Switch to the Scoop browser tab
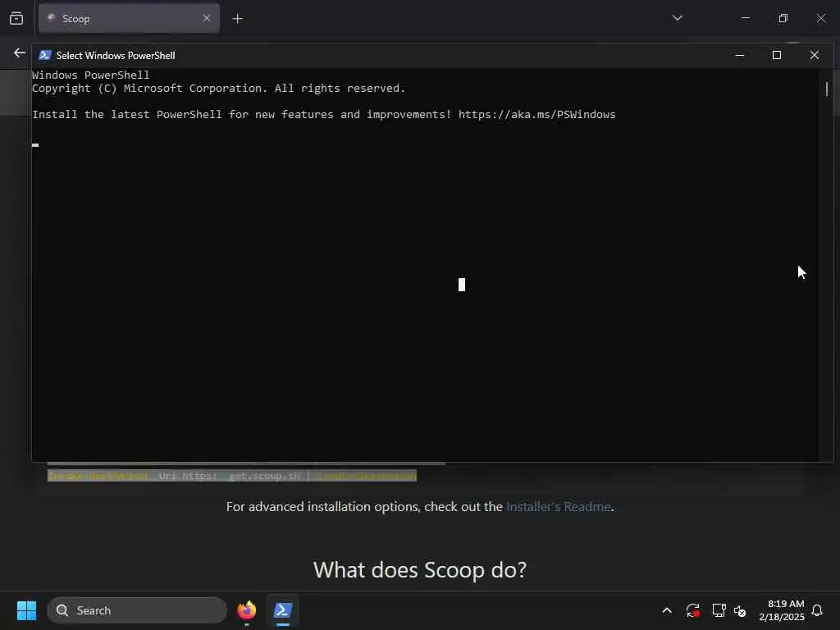The height and width of the screenshot is (630, 840). [129, 19]
